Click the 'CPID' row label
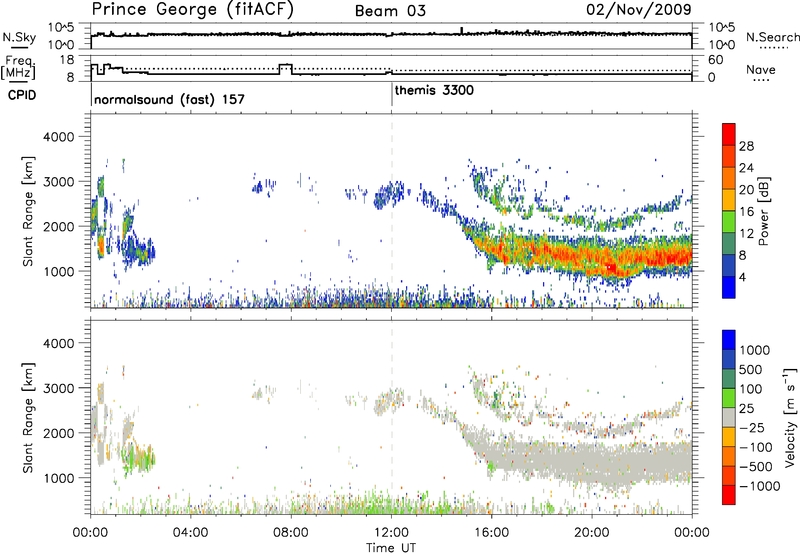 coord(21,95)
